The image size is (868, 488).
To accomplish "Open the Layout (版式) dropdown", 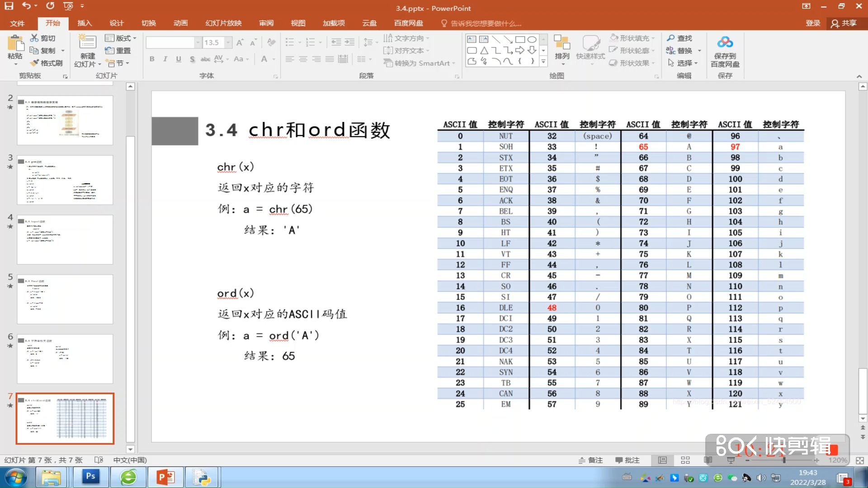I will click(x=121, y=38).
